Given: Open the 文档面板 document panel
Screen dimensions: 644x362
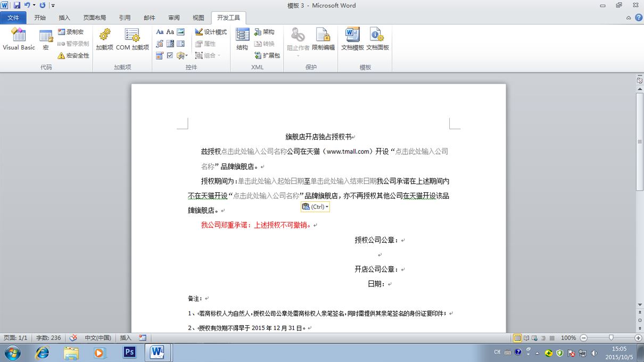Looking at the screenshot, I should 377,40.
